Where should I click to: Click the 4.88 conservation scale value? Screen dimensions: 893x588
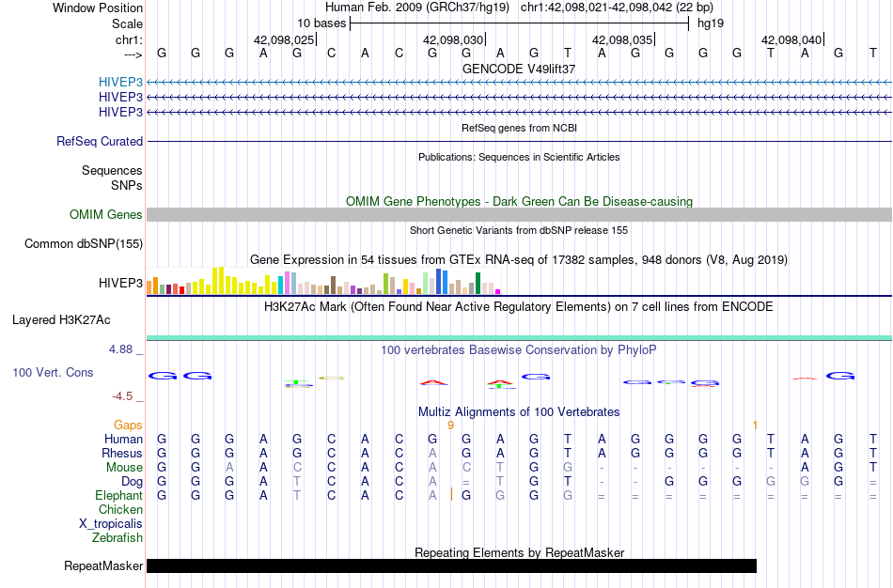[120, 348]
